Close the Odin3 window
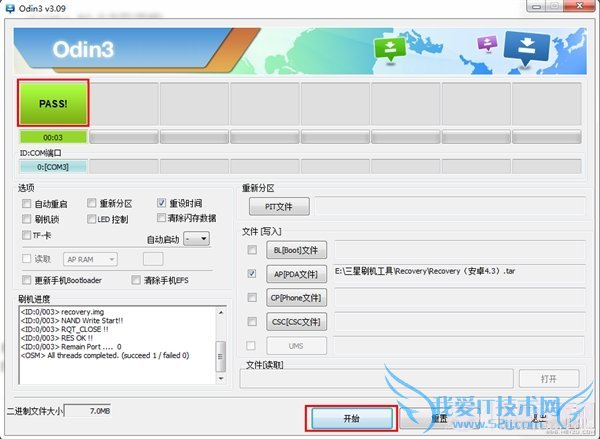600x439 pixels. pyautogui.click(x=580, y=5)
